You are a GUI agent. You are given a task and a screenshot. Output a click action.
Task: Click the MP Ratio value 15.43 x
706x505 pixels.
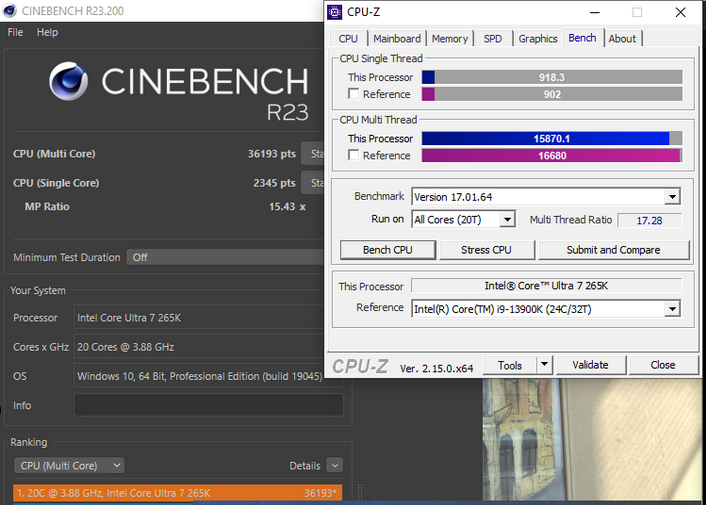(x=287, y=207)
